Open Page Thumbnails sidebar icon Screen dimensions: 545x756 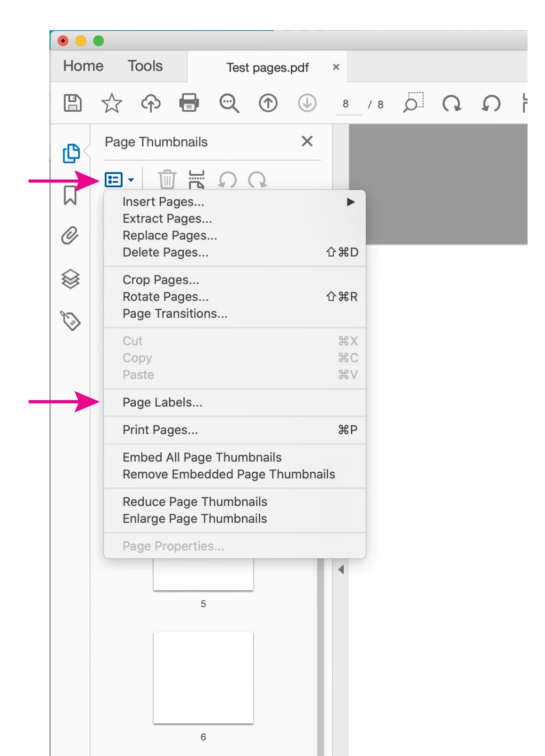(71, 153)
